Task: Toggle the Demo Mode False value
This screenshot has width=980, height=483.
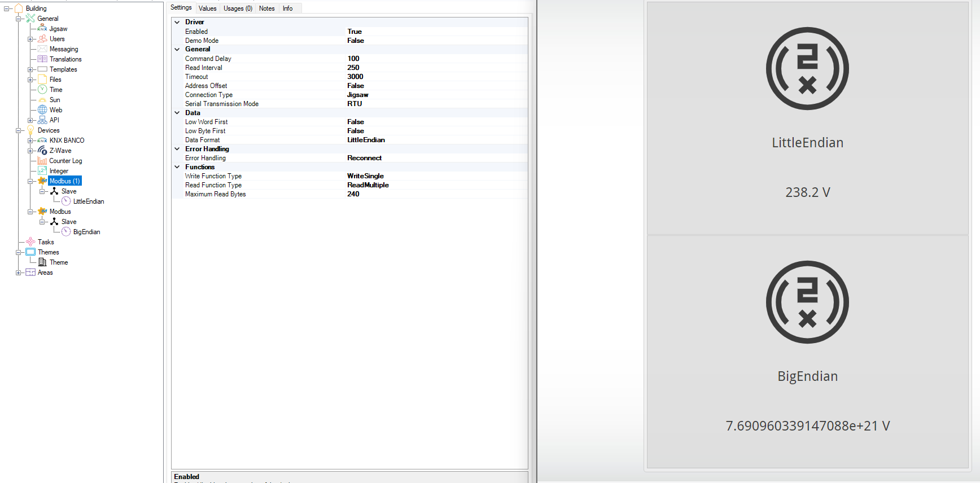Action: tap(356, 41)
